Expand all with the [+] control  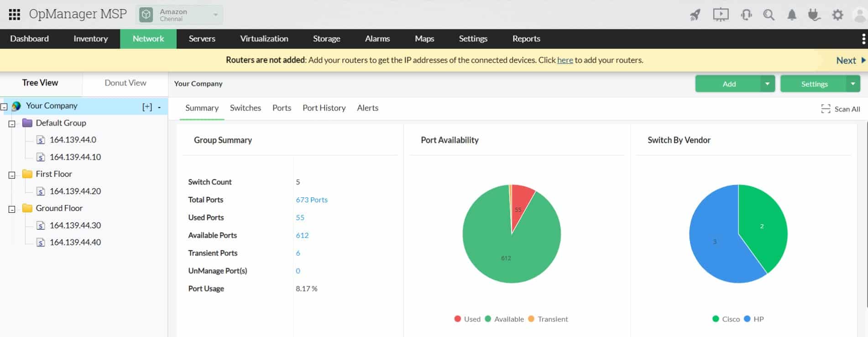(147, 107)
